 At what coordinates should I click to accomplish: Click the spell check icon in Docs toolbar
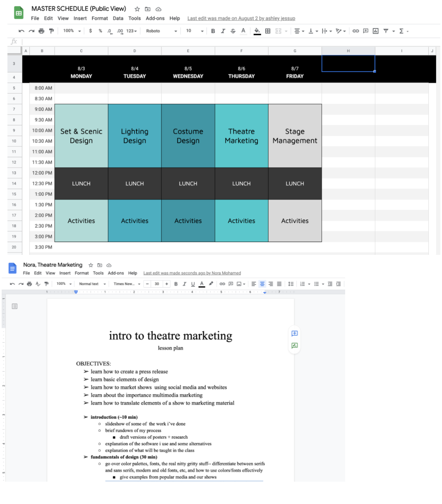coord(38,284)
